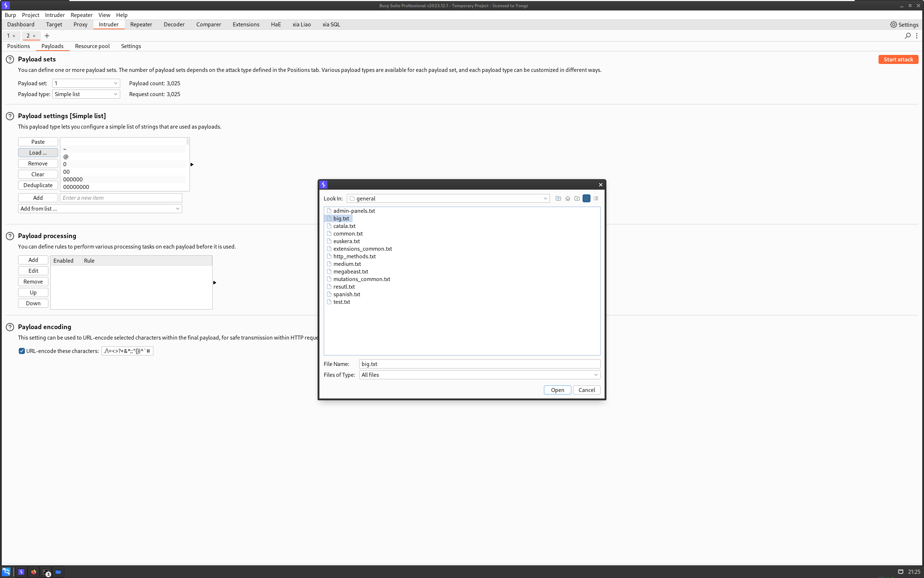Go up one folder level in file dialog
The height and width of the screenshot is (578, 924).
coord(558,198)
